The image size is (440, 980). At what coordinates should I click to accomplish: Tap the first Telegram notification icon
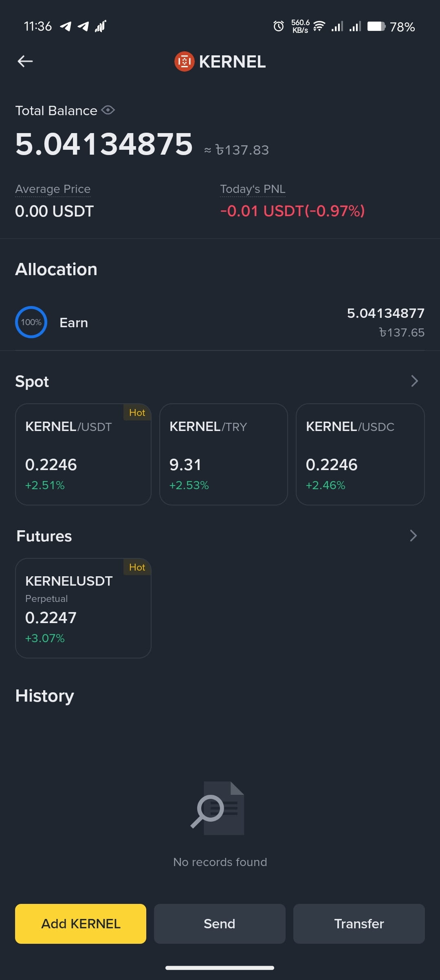click(x=66, y=26)
